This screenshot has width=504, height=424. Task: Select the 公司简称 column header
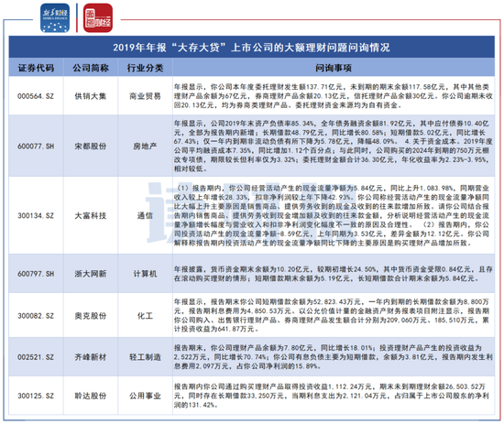(91, 68)
